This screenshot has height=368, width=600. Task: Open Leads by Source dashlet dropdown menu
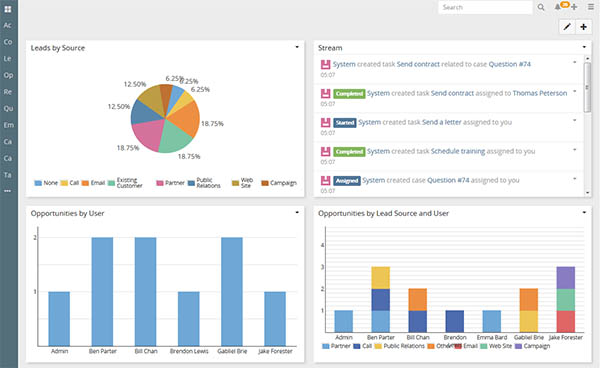[x=297, y=47]
